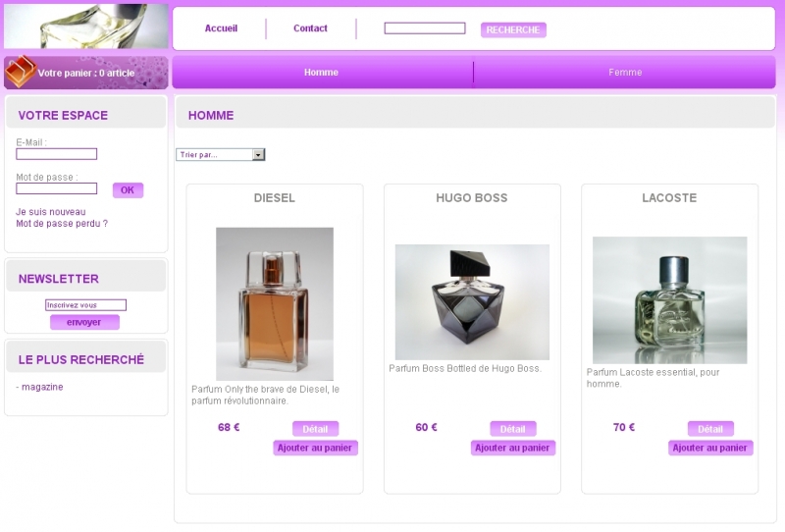
Task: Open Détail for the Lacoste perfume
Action: coord(710,429)
